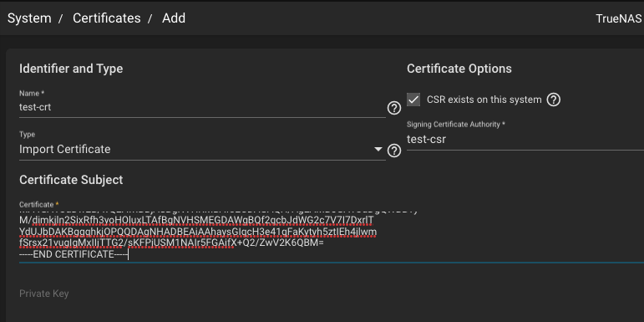Click the TrueNAS label in header

pyautogui.click(x=619, y=19)
